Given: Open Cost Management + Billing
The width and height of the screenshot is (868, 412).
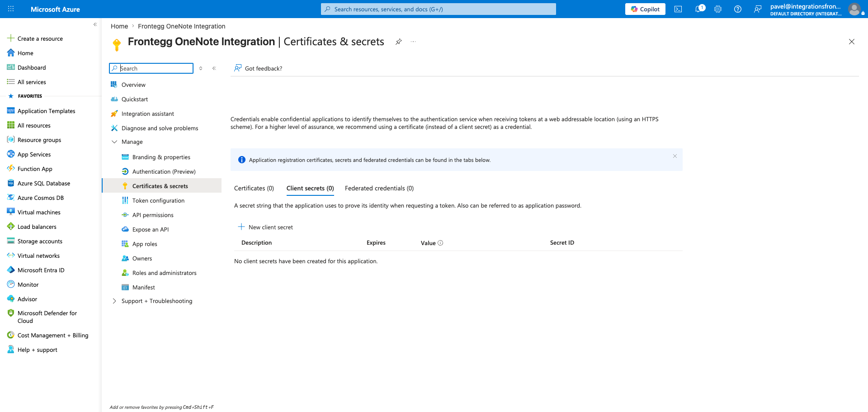Looking at the screenshot, I should [x=53, y=335].
